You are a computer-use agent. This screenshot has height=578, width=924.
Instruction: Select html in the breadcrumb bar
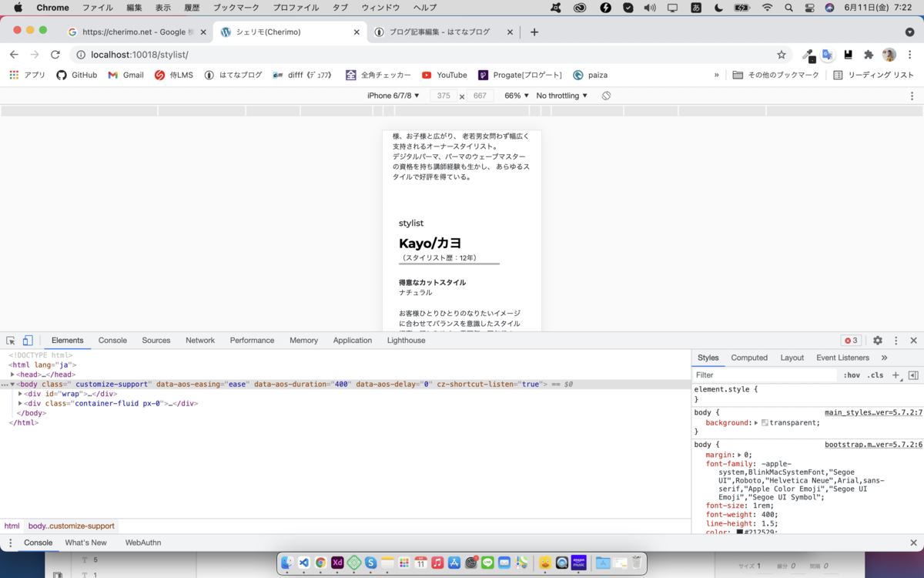(x=12, y=526)
